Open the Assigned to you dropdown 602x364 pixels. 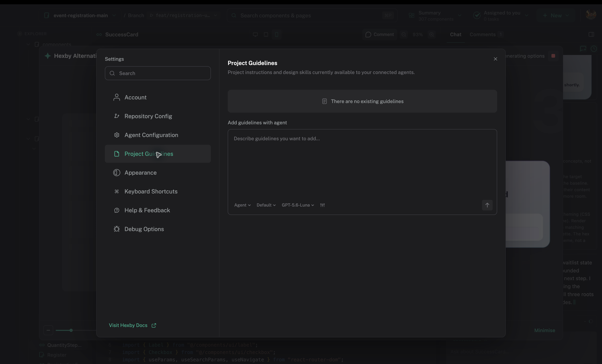tap(501, 15)
